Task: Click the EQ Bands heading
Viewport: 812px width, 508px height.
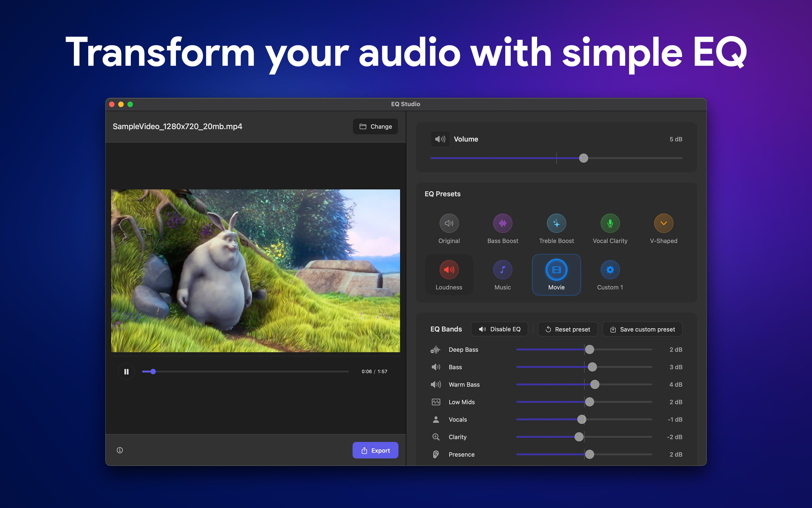Action: pyautogui.click(x=446, y=329)
